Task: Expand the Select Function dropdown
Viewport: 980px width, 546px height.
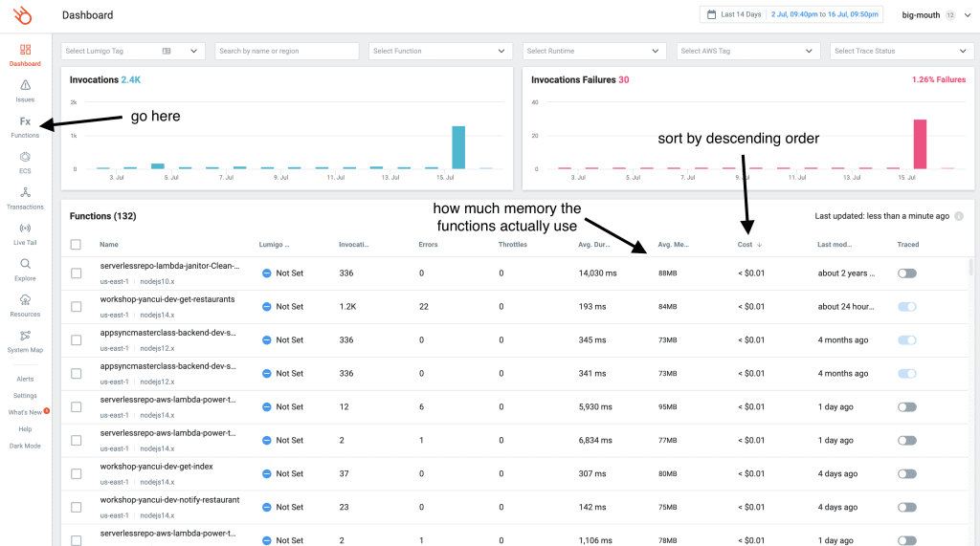Action: [437, 51]
